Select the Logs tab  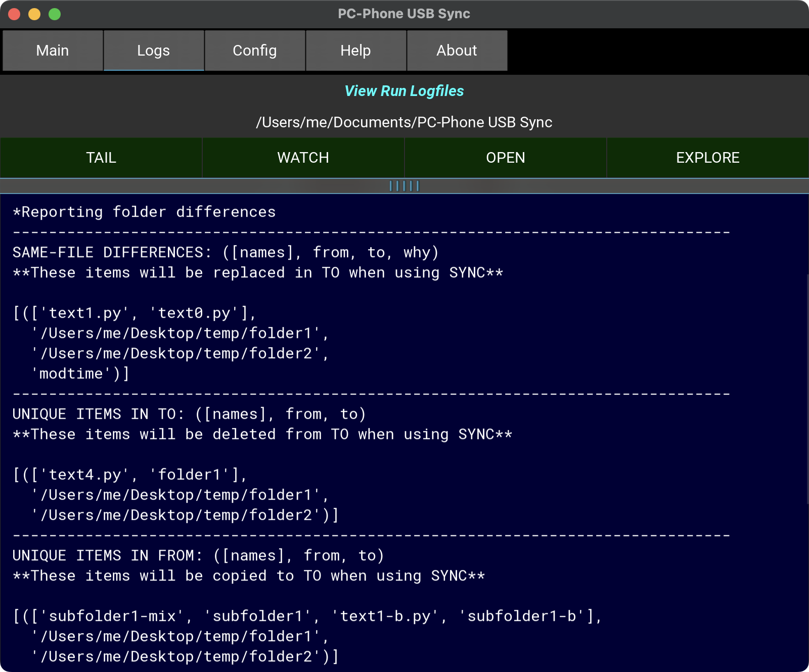point(154,51)
